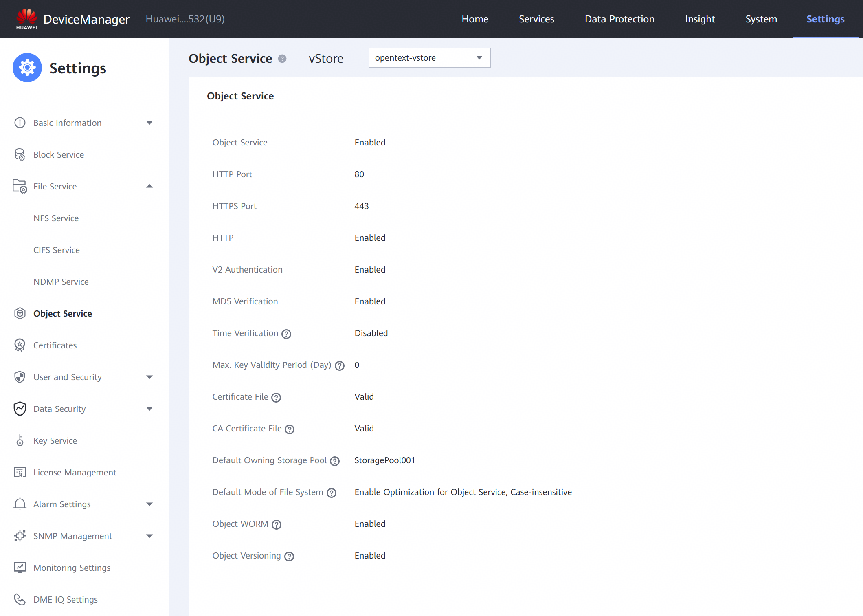Click help icon next to Object WORM
This screenshot has width=863, height=616.
(277, 525)
